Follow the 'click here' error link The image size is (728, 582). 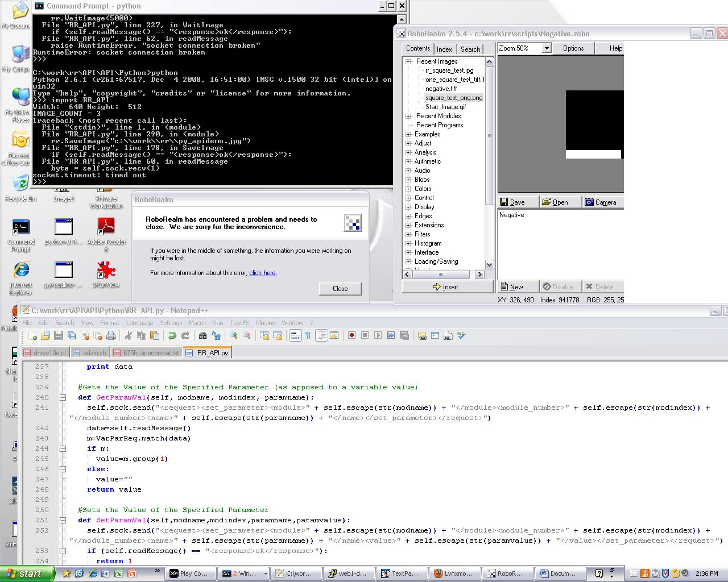coord(263,273)
